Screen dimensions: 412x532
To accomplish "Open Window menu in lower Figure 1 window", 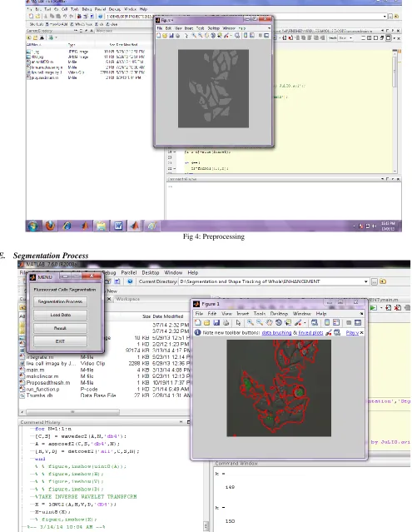I will click(302, 314).
